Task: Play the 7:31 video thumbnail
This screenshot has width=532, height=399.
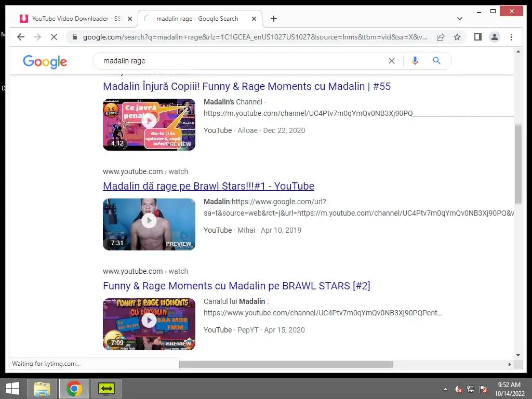Action: click(149, 224)
